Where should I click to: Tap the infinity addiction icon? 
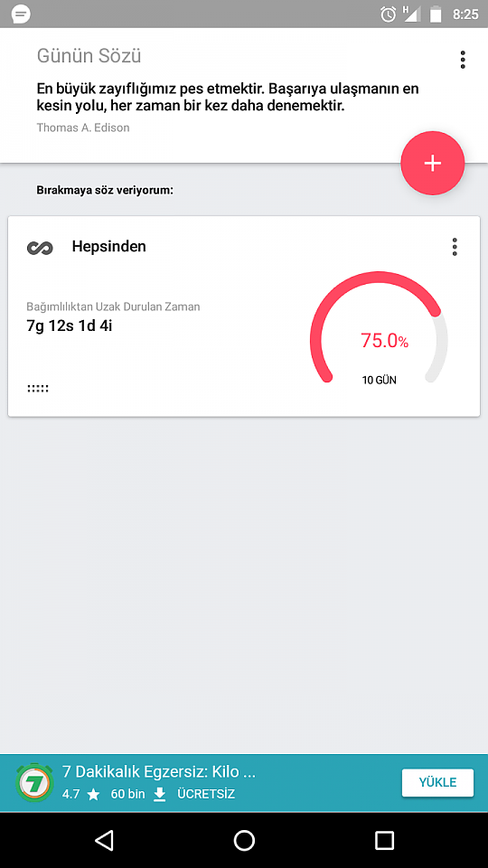click(40, 248)
